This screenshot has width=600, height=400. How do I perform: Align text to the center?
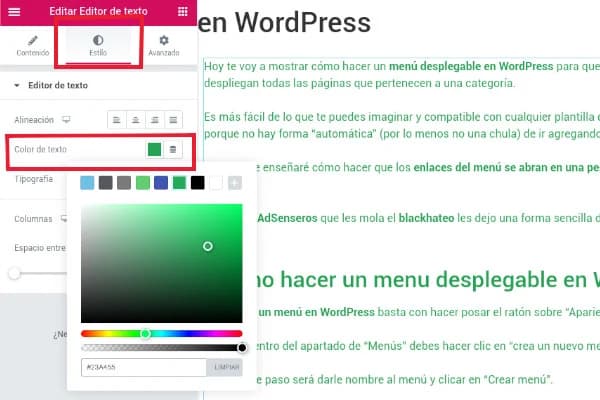pos(135,120)
